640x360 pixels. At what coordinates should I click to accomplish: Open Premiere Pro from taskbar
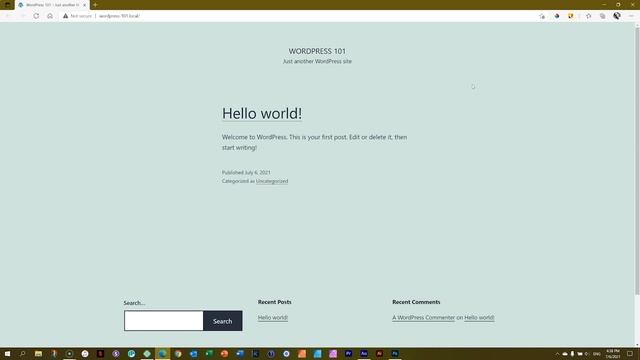(x=348, y=353)
